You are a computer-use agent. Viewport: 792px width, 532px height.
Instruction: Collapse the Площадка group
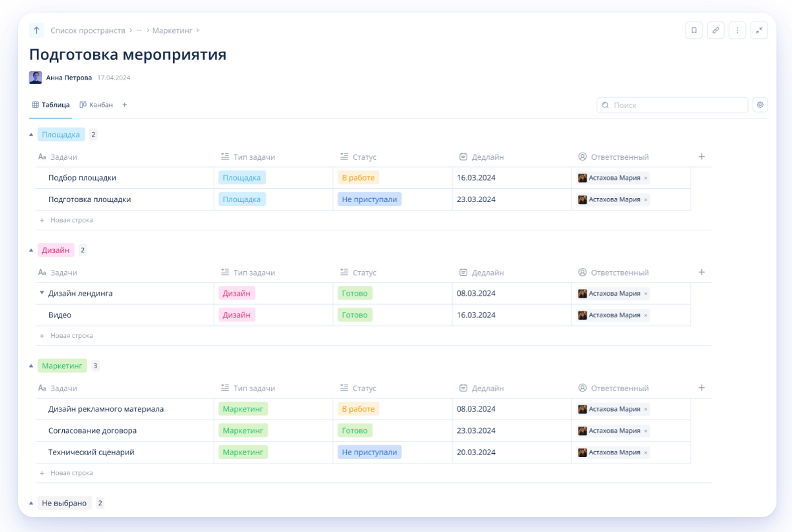tap(30, 135)
